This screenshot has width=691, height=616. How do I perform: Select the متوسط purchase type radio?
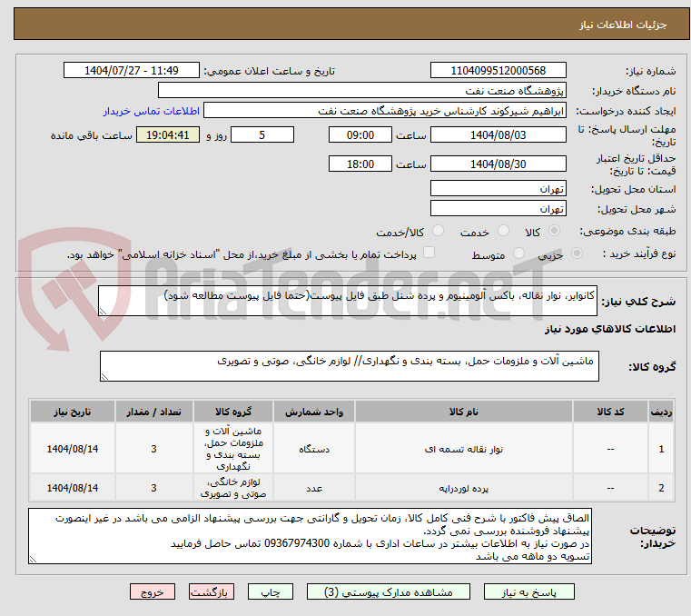tap(518, 253)
